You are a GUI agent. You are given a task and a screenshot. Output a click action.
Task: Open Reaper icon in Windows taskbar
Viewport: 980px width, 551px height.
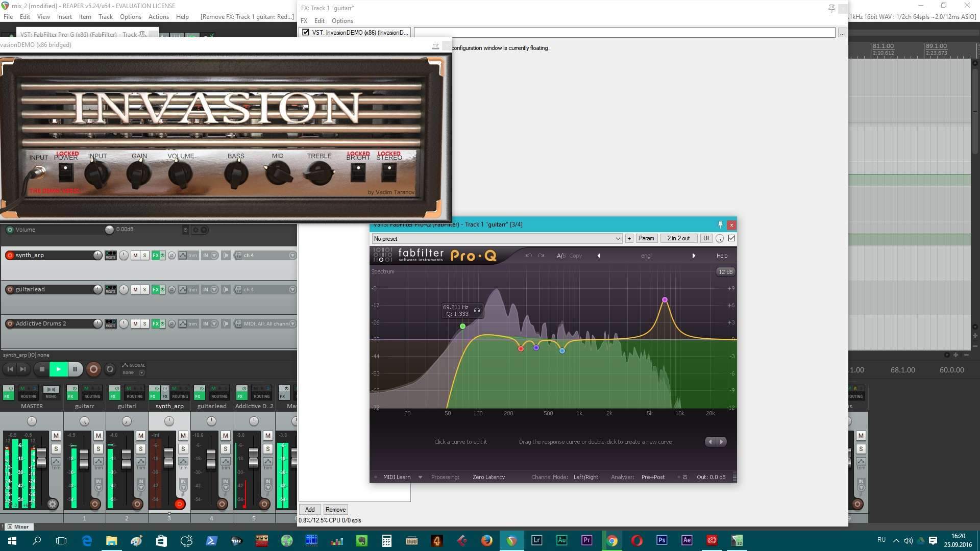click(x=511, y=540)
